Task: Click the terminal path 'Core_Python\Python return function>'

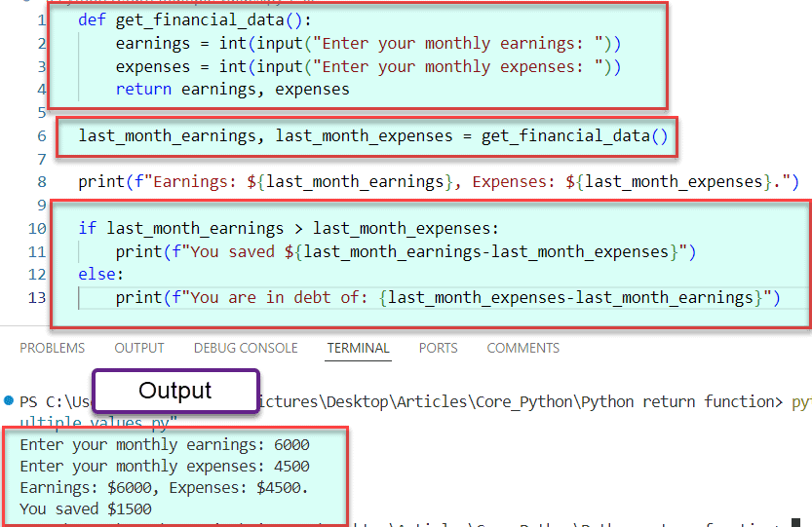Action: [x=629, y=401]
